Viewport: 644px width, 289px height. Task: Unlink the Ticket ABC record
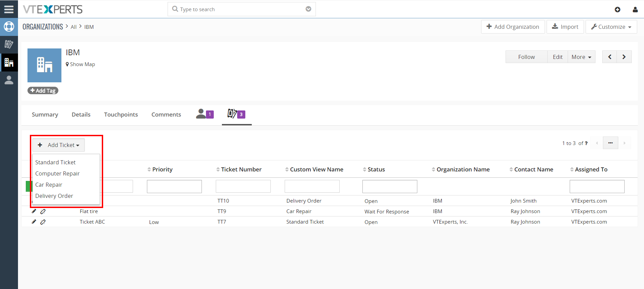point(43,222)
